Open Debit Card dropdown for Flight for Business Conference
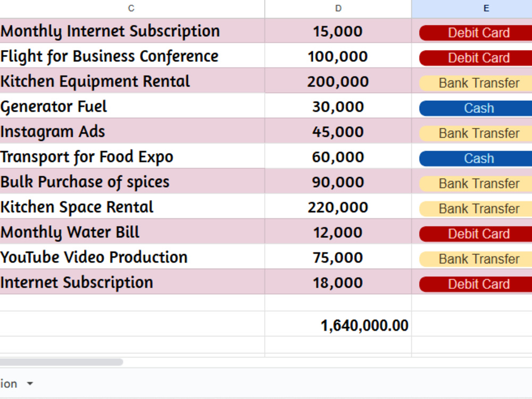Image resolution: width=532 pixels, height=399 pixels. pos(476,58)
